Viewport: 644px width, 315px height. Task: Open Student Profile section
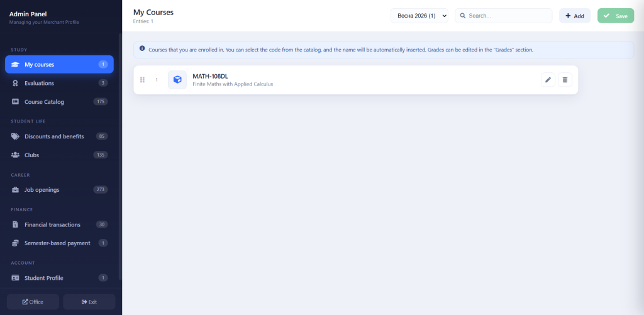(59, 278)
